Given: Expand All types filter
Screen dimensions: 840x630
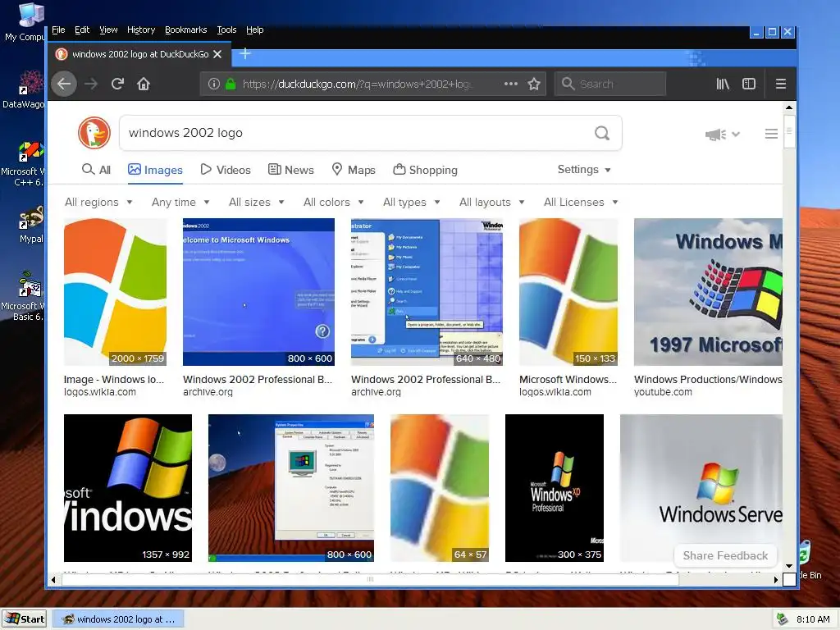Looking at the screenshot, I should (x=412, y=202).
